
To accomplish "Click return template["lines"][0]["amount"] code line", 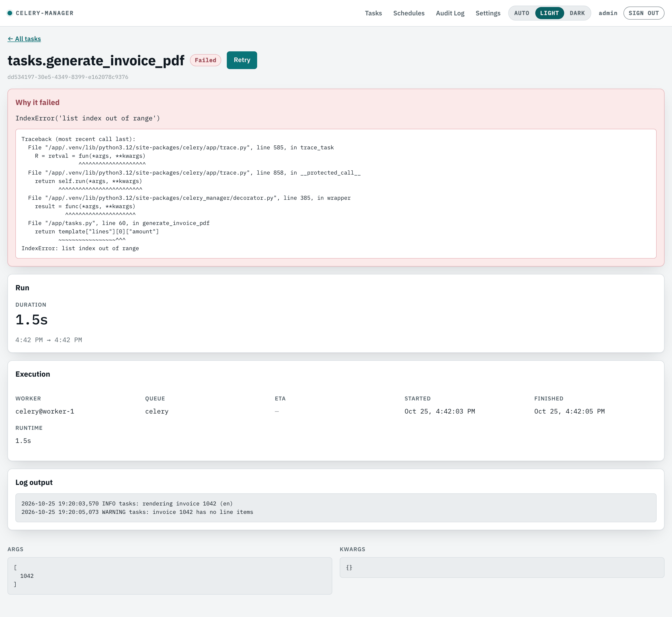I will point(97,231).
